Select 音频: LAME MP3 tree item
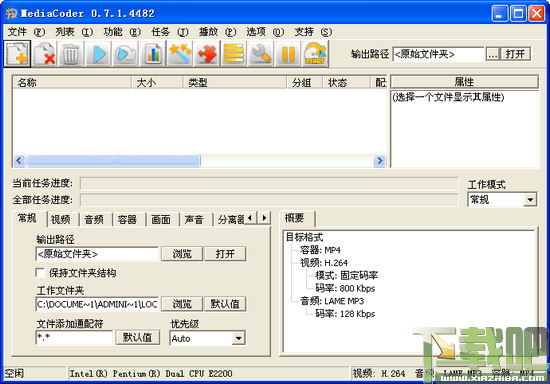 point(332,301)
